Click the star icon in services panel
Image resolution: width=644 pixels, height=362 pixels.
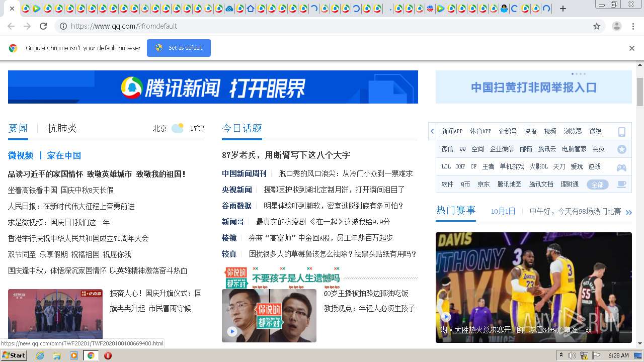click(622, 149)
